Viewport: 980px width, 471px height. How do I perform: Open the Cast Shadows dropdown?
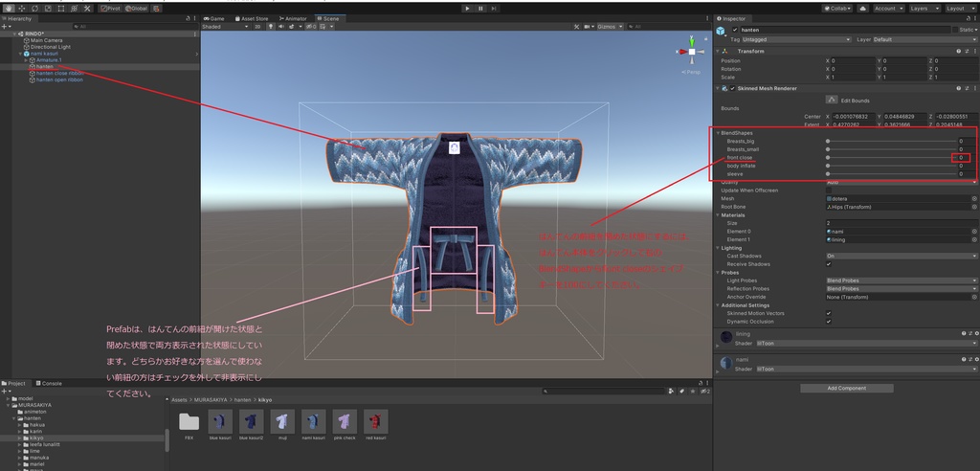pos(902,256)
